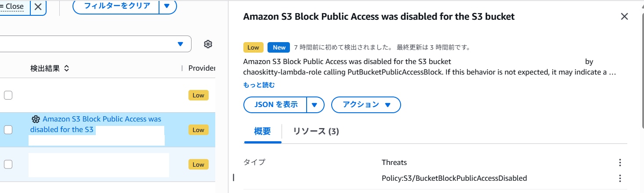Select the checkbox for the S3 Block Public Access finding
Image resolution: width=644 pixels, height=193 pixels.
[x=8, y=129]
